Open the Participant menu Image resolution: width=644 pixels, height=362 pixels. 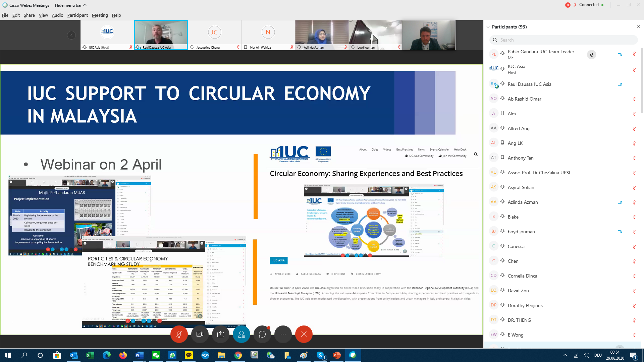tap(77, 15)
